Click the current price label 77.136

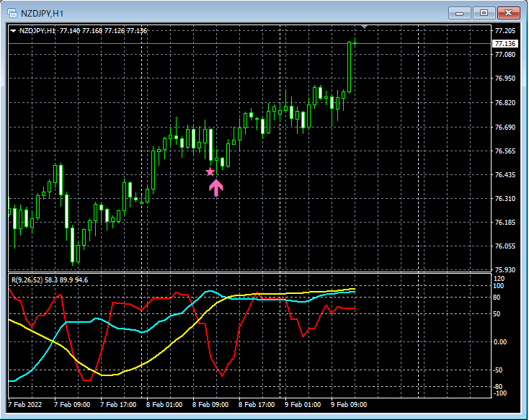(x=505, y=43)
